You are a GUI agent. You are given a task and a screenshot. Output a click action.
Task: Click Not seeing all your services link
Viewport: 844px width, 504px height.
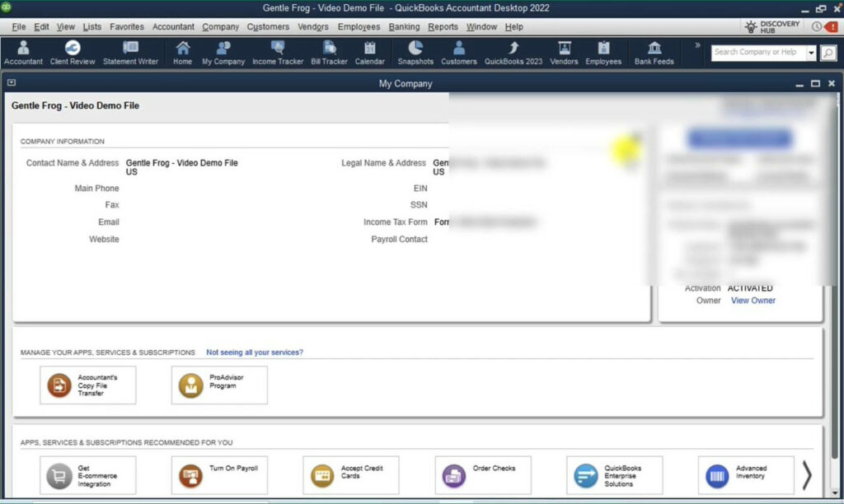(256, 352)
